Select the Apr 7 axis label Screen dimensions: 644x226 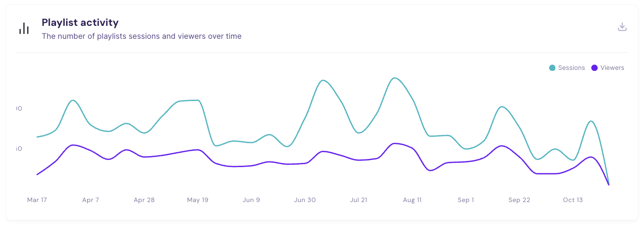tap(91, 200)
